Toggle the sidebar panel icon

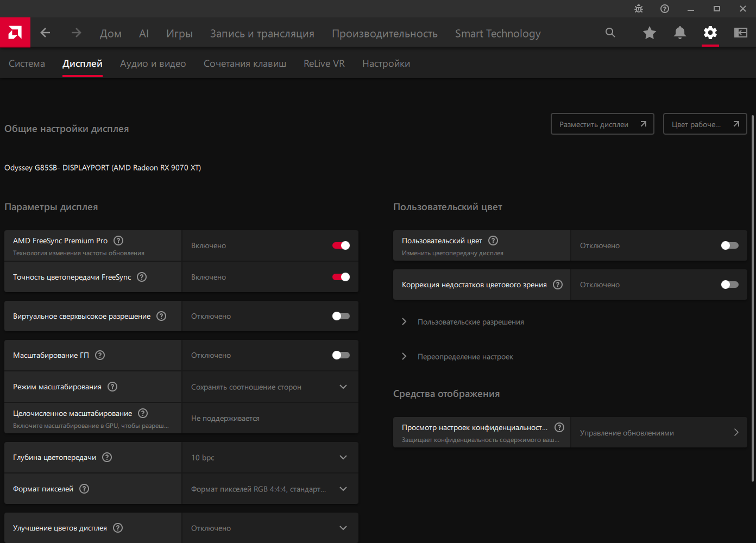[x=741, y=33]
